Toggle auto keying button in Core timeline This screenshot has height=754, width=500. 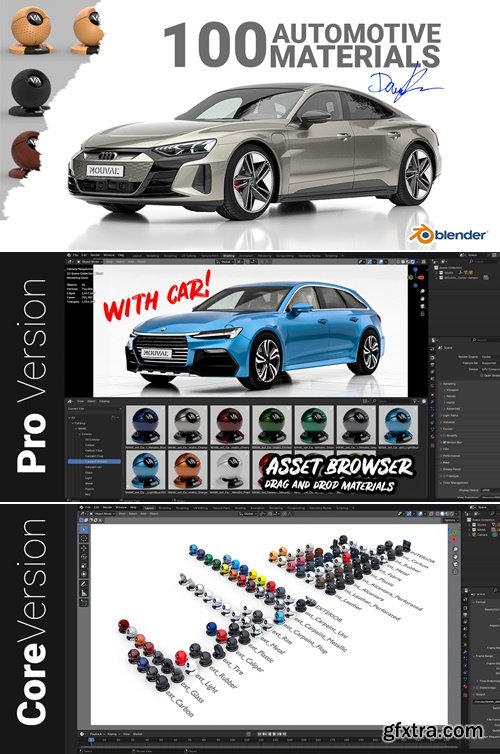point(249,734)
